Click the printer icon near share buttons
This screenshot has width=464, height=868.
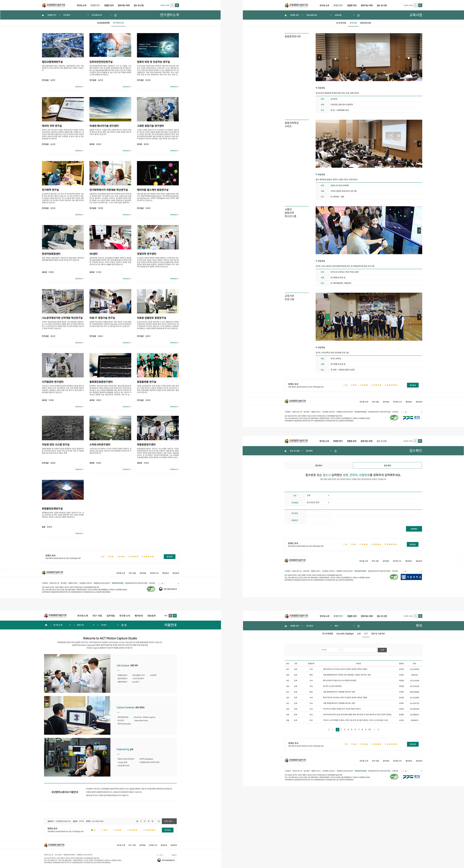(159, 821)
